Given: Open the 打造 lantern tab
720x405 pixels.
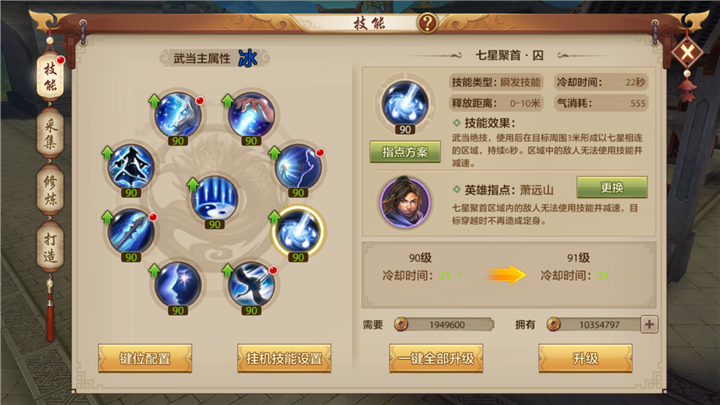Looking at the screenshot, I should coord(50,247).
